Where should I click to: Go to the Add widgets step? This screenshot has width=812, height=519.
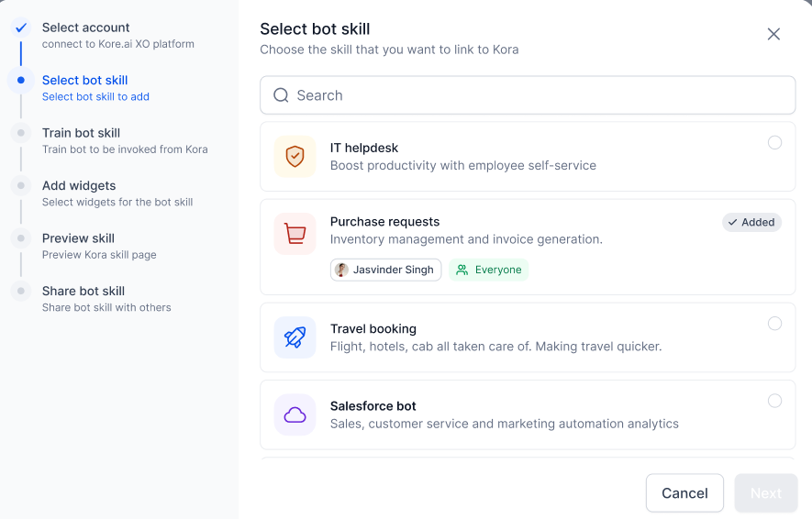tap(79, 186)
